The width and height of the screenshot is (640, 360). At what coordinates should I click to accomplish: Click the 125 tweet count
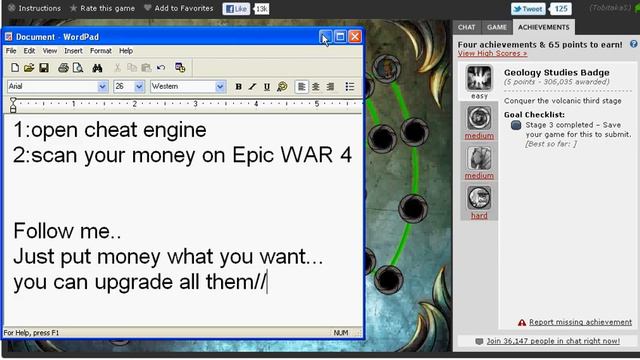click(x=561, y=9)
